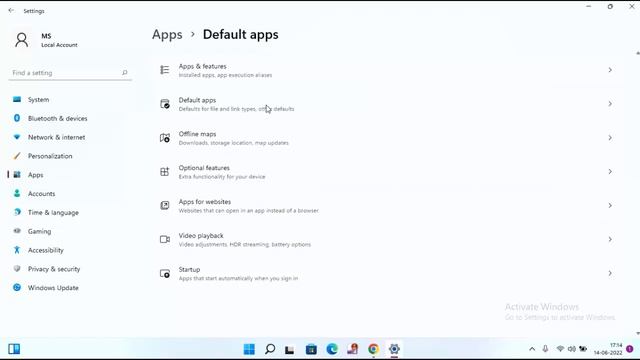Show hidden tray icons arrow
This screenshot has width=640, height=360.
tap(532, 349)
